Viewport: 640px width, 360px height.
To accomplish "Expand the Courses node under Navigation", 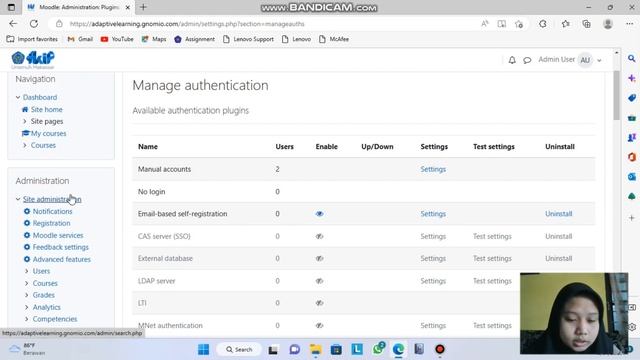I will point(25,145).
